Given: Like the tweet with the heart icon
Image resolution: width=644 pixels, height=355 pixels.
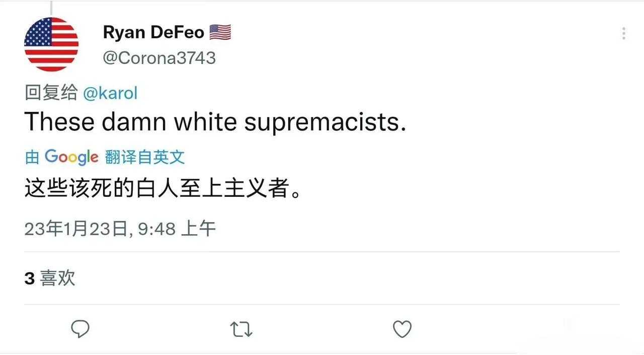Looking at the screenshot, I should pos(402,329).
